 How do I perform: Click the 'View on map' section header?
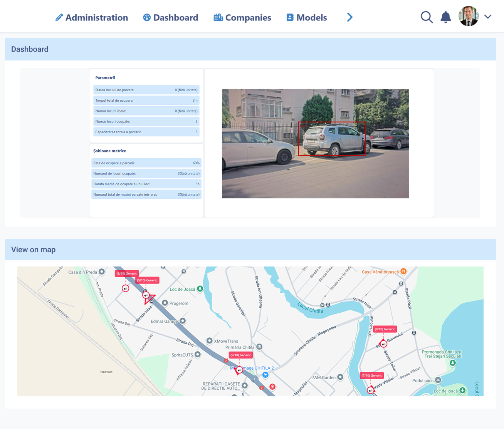click(250, 250)
